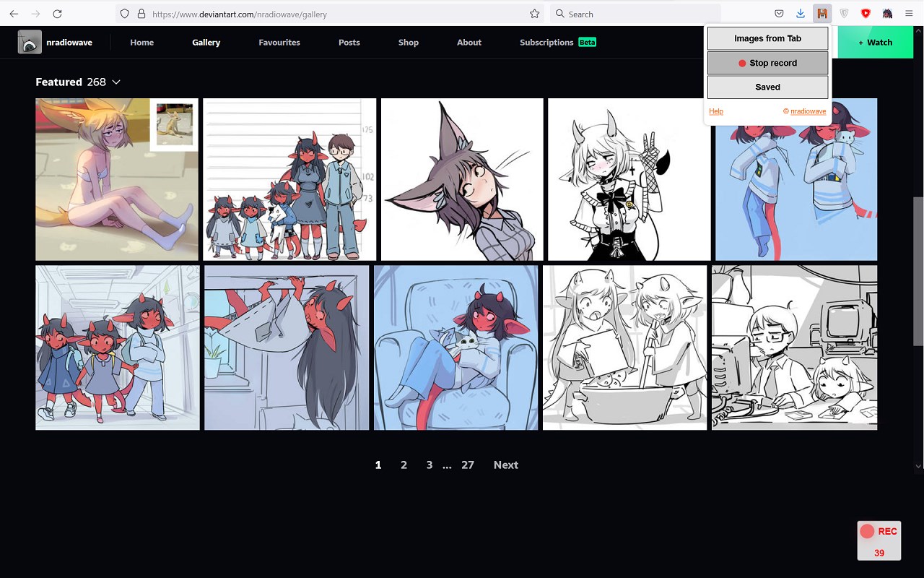The width and height of the screenshot is (924, 578).
Task: Open the three kids in hallway thumbnail
Action: pos(118,348)
